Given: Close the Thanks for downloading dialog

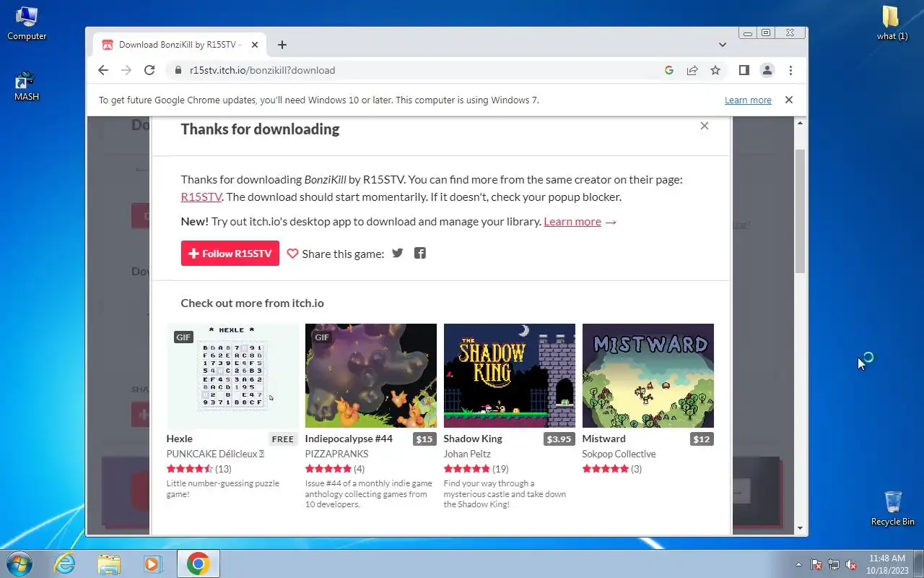Looking at the screenshot, I should (705, 126).
